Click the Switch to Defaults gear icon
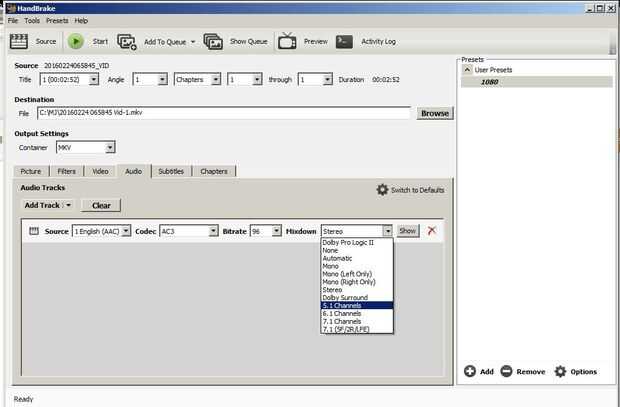This screenshot has height=407, width=620. point(382,190)
